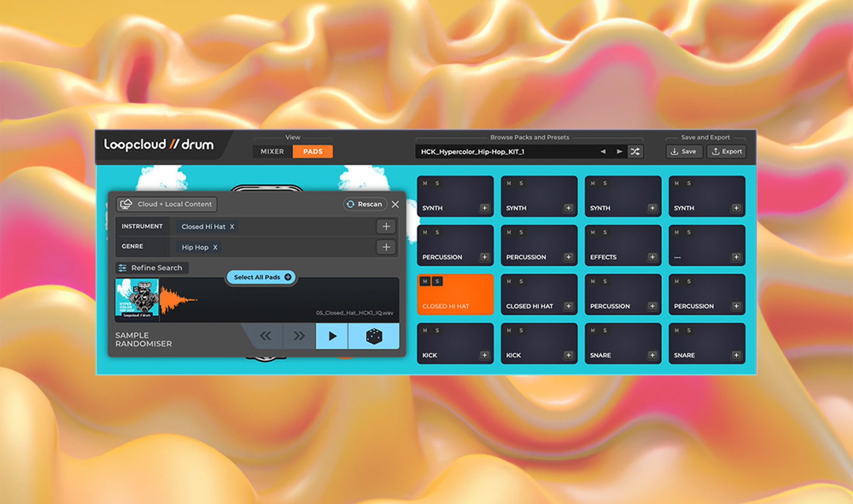853x504 pixels.
Task: Mute the first Kick pad
Action: coord(425,330)
